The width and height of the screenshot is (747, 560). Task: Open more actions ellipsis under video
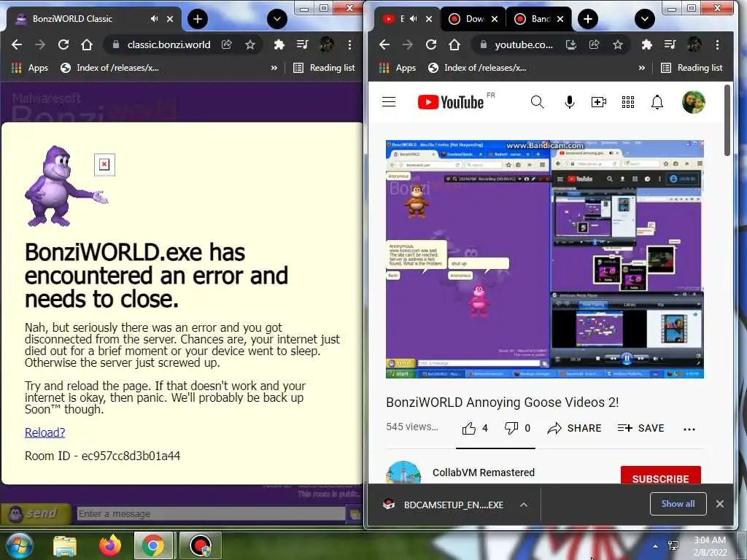(689, 429)
